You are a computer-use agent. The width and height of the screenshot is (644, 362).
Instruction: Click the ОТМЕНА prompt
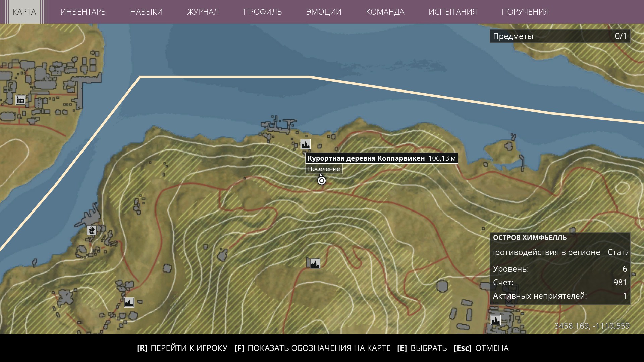click(x=481, y=348)
